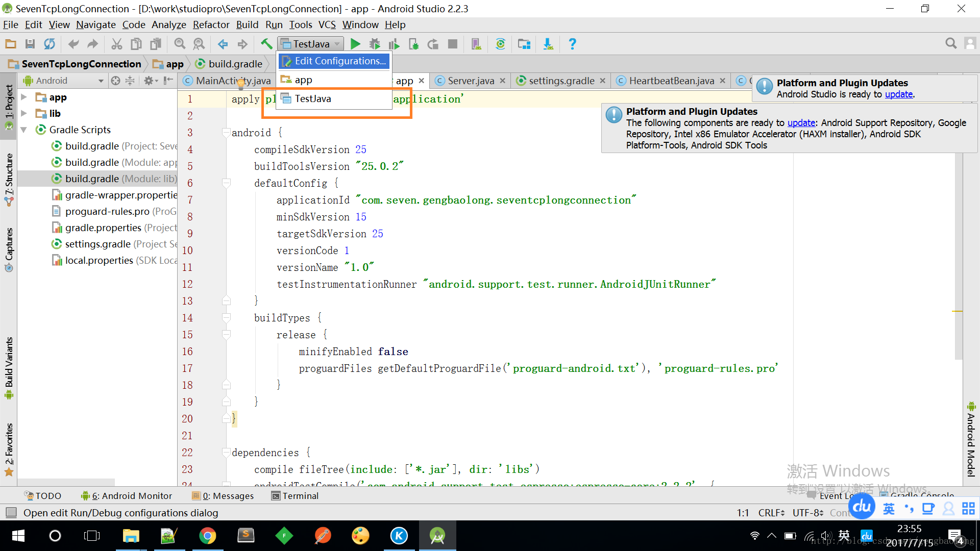980x551 pixels.
Task: Toggle the Structure side panel
Action: pyautogui.click(x=9, y=180)
